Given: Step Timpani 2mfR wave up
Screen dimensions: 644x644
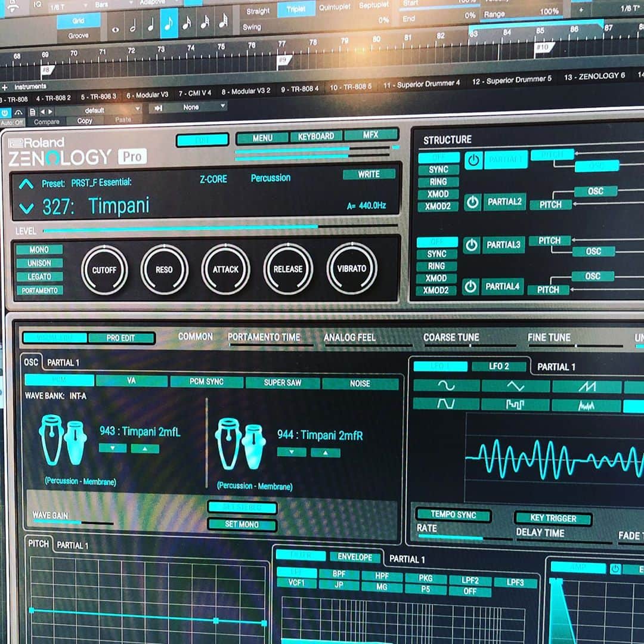Looking at the screenshot, I should click(x=326, y=453).
